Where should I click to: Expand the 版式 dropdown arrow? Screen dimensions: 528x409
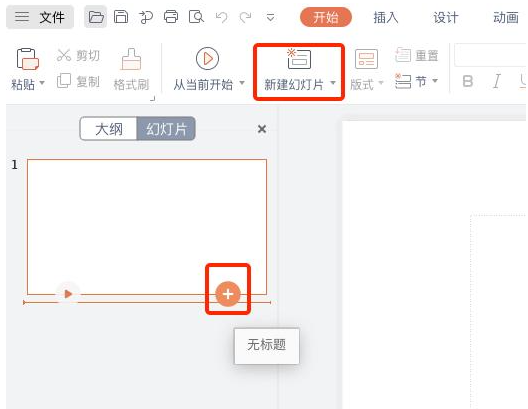pos(381,83)
